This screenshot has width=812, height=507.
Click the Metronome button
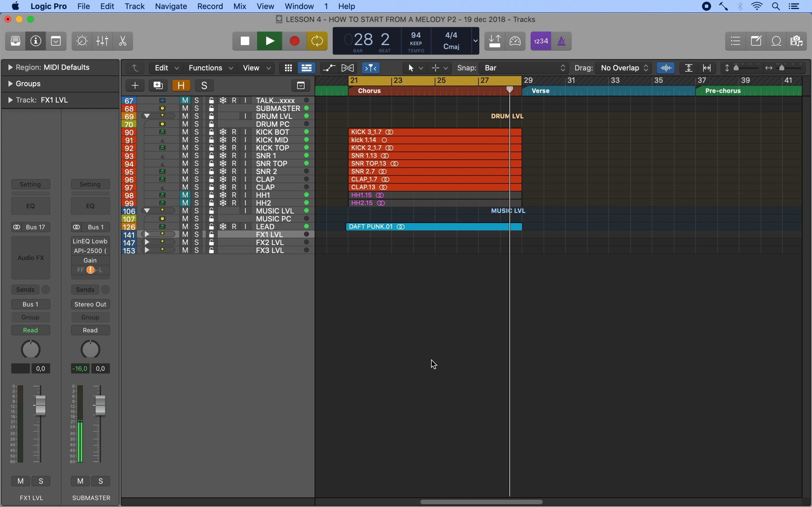(x=561, y=41)
